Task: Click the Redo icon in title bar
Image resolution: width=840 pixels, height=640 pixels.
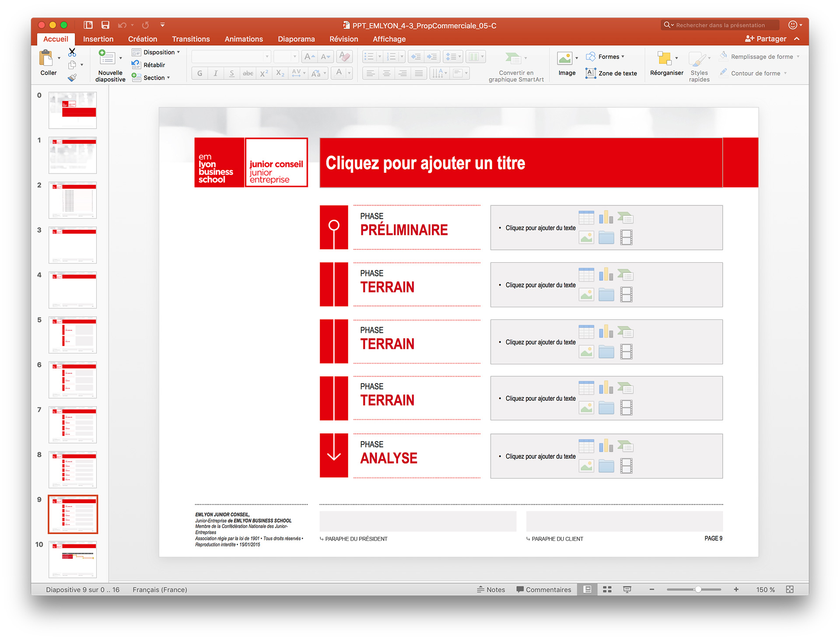Action: pyautogui.click(x=145, y=25)
